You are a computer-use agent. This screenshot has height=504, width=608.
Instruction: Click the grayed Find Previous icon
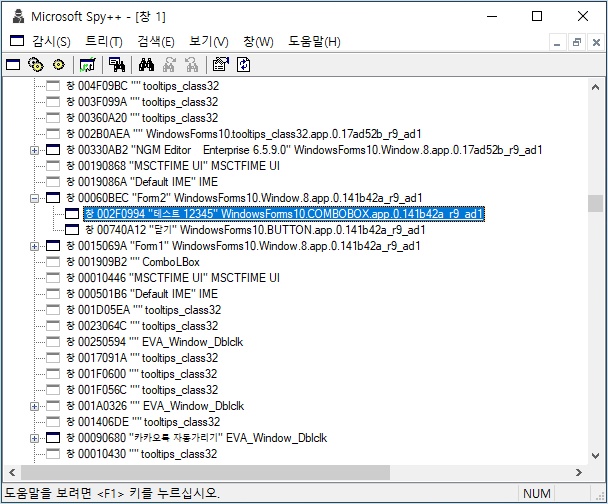[x=191, y=65]
